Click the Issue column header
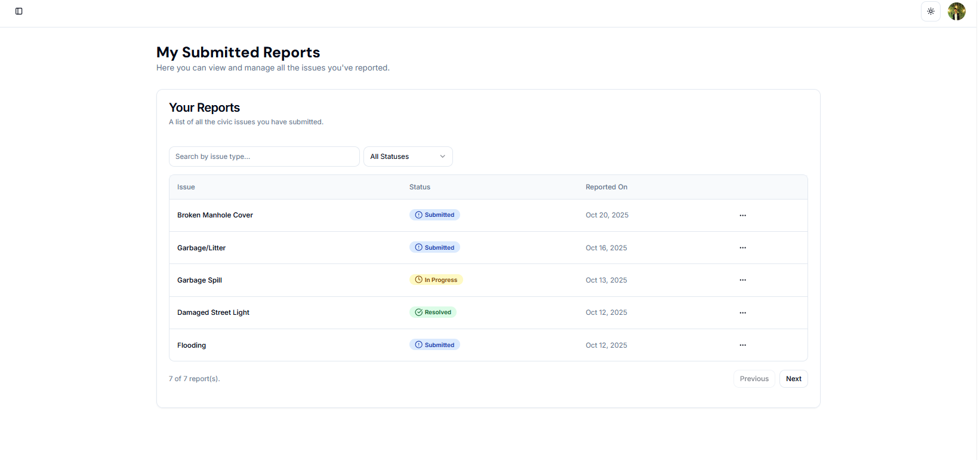 186,187
